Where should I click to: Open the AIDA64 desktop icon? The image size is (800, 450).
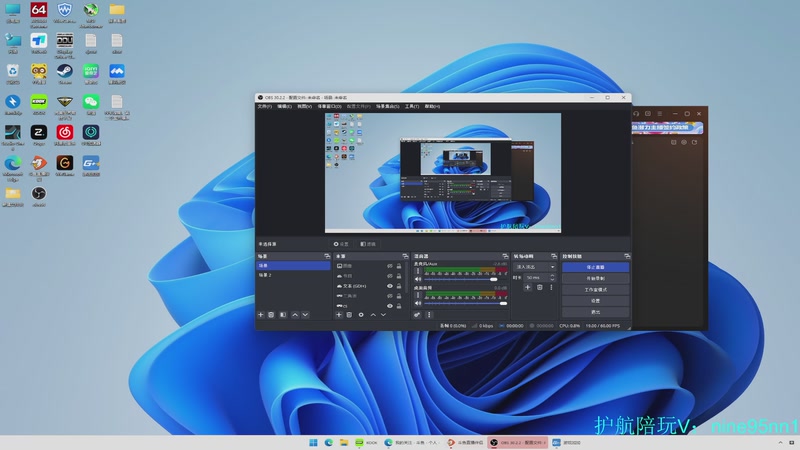tap(39, 13)
